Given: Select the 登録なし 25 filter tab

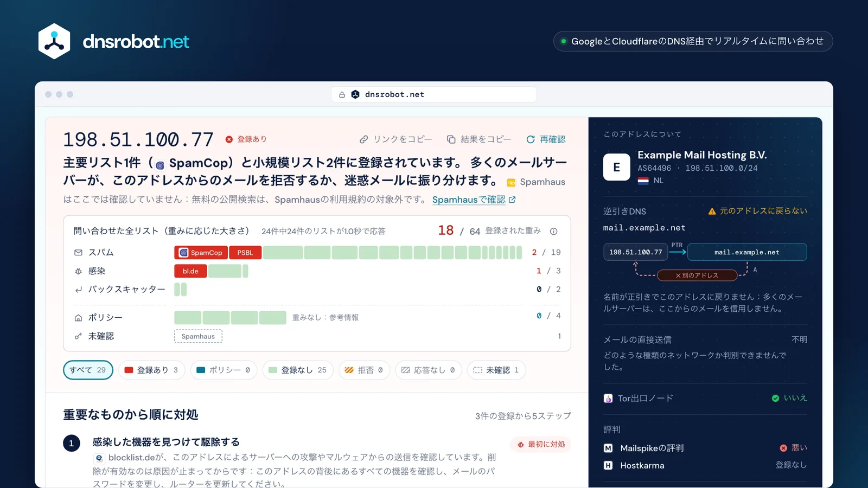Looking at the screenshot, I should pyautogui.click(x=298, y=370).
